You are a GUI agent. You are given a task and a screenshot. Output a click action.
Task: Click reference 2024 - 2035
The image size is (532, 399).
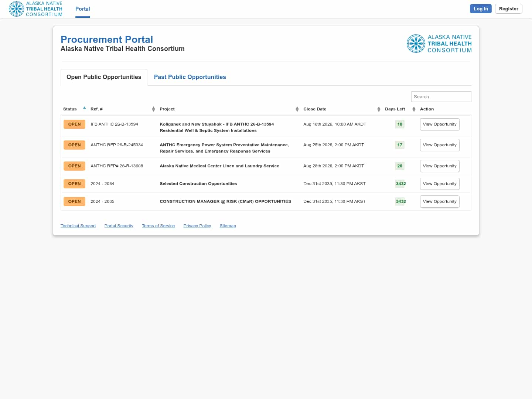pyautogui.click(x=102, y=202)
